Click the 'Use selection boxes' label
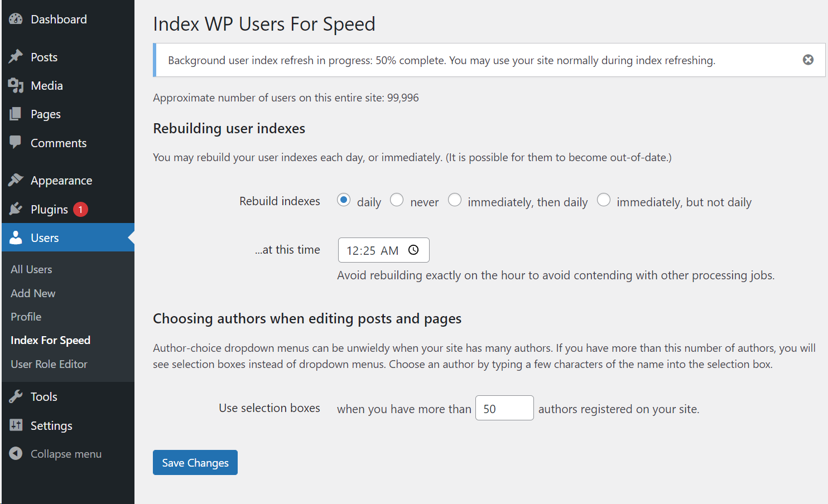The height and width of the screenshot is (504, 828). pyautogui.click(x=269, y=408)
